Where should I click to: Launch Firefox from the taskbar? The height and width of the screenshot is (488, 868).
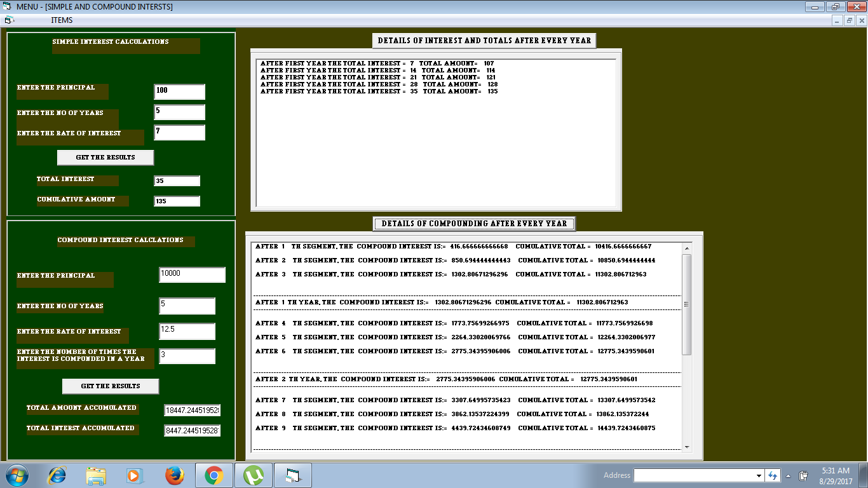click(174, 475)
